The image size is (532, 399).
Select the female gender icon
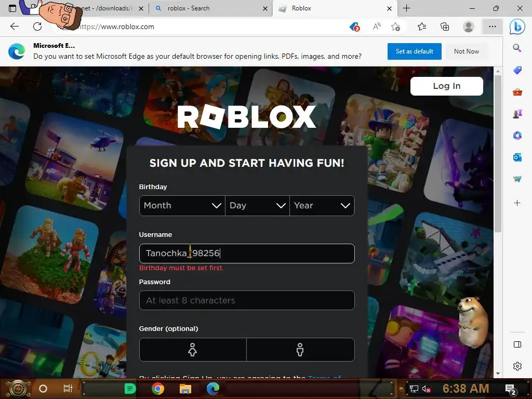[192, 350]
